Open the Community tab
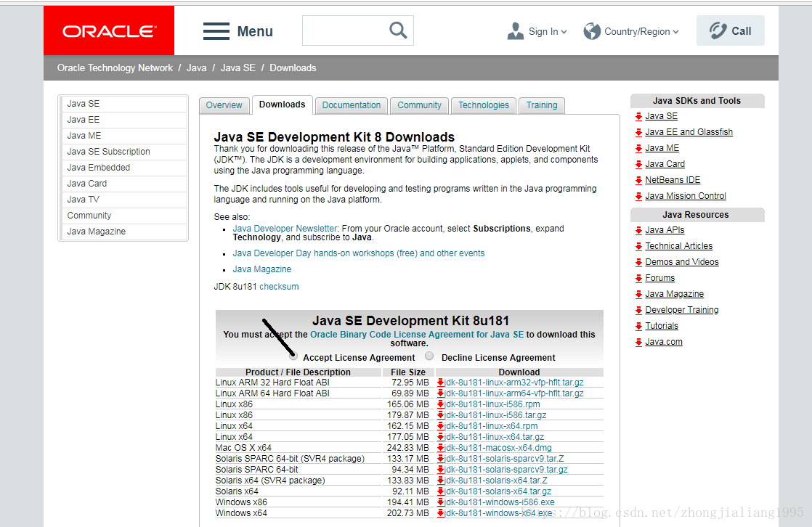Viewport: 812px width, 527px height. 420,105
